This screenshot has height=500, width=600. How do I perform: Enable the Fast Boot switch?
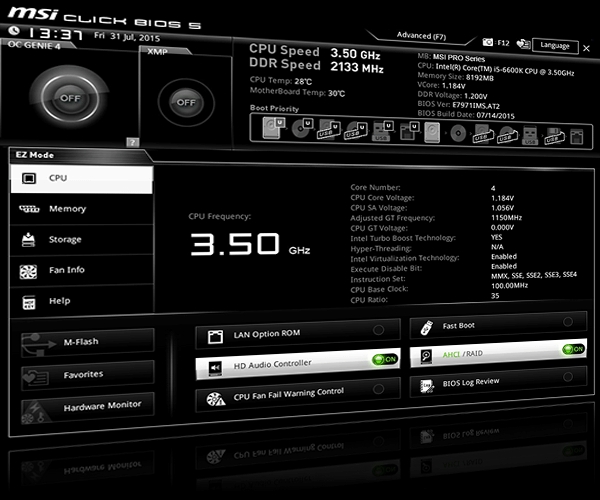point(568,322)
